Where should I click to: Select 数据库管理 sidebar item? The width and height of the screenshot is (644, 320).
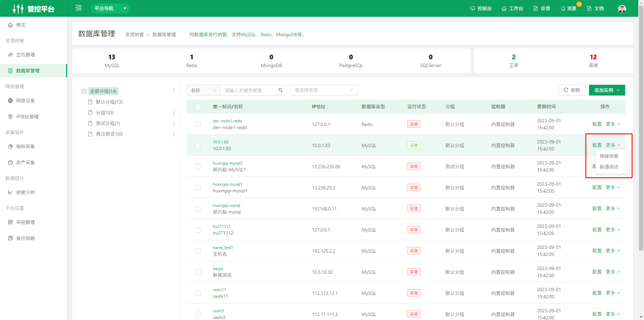click(x=34, y=71)
